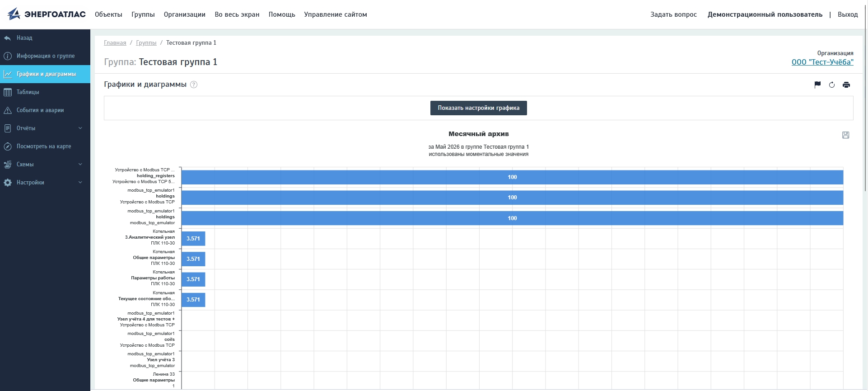Click the help question mark icon
Viewport: 868px width, 391px height.
click(x=194, y=85)
